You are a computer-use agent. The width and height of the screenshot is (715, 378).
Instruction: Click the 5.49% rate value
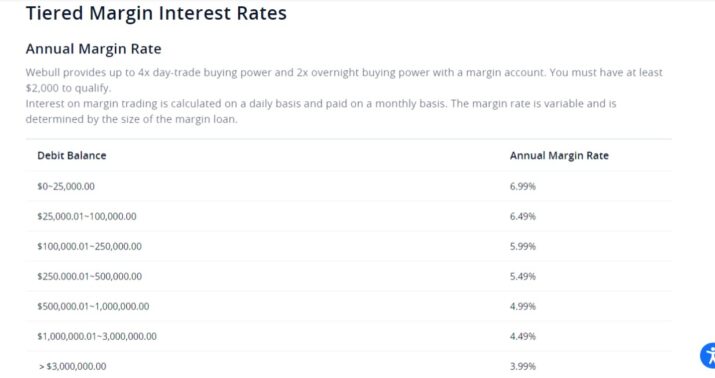coord(523,276)
